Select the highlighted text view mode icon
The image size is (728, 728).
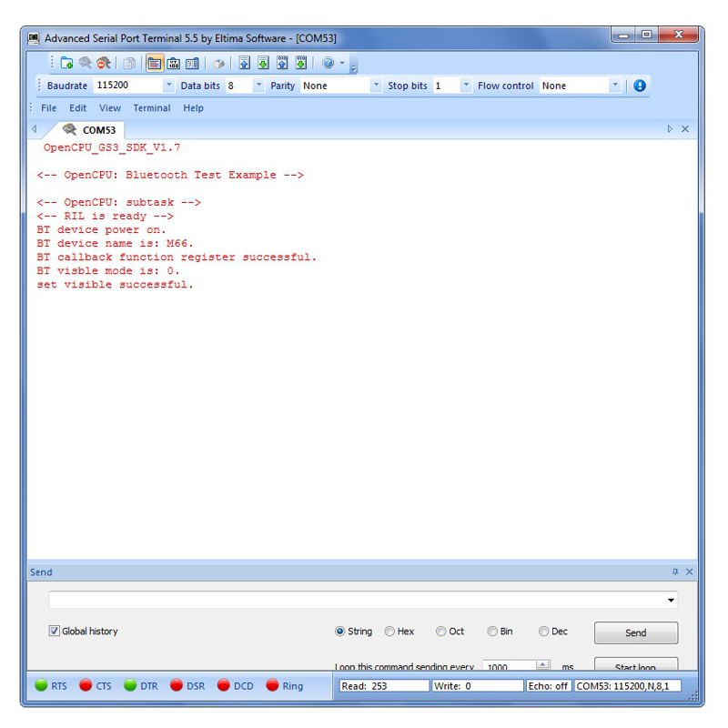155,63
